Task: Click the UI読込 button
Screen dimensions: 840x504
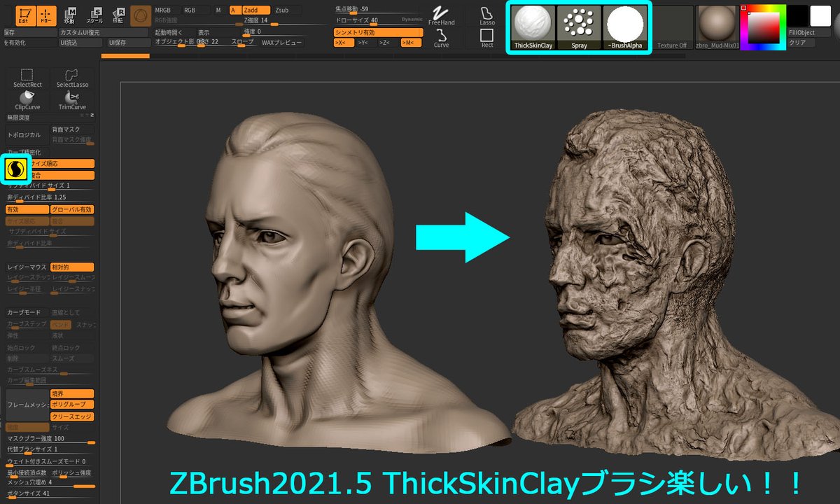Action: pyautogui.click(x=80, y=43)
